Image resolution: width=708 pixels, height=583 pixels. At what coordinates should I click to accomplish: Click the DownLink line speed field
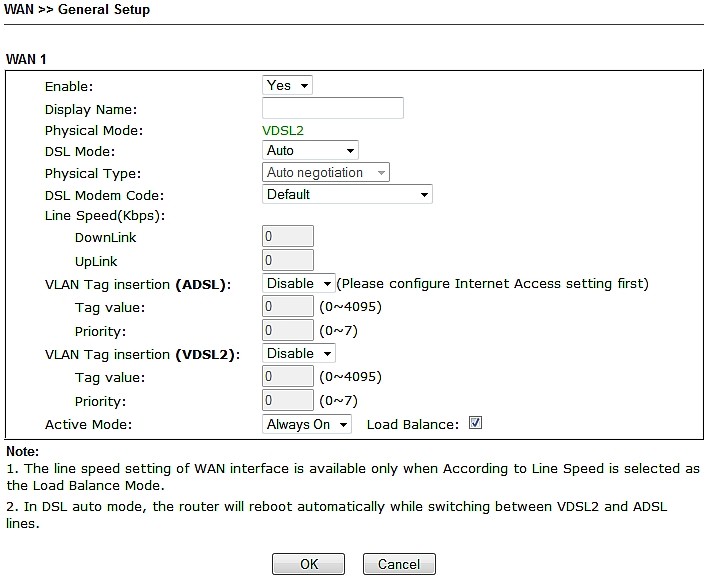tap(288, 236)
